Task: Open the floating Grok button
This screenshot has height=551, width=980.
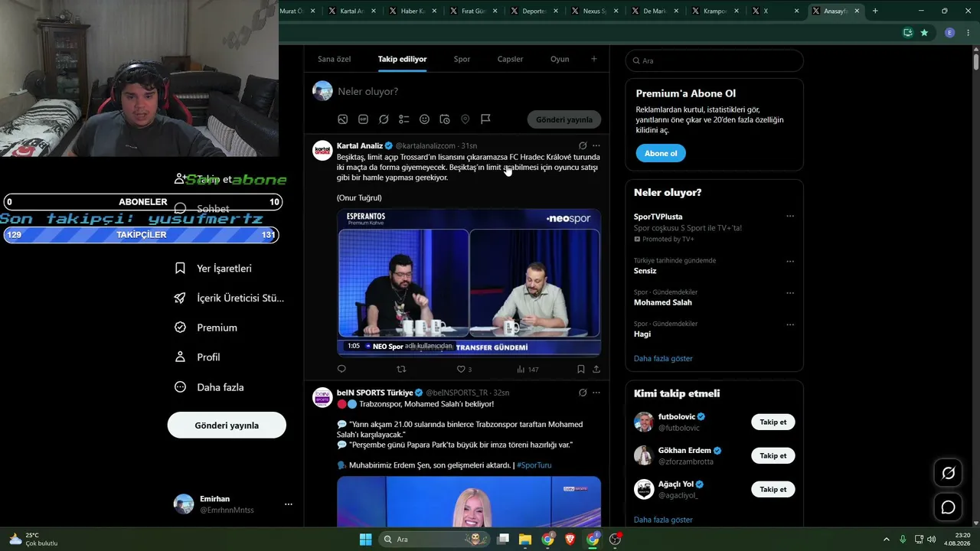Action: click(x=948, y=473)
